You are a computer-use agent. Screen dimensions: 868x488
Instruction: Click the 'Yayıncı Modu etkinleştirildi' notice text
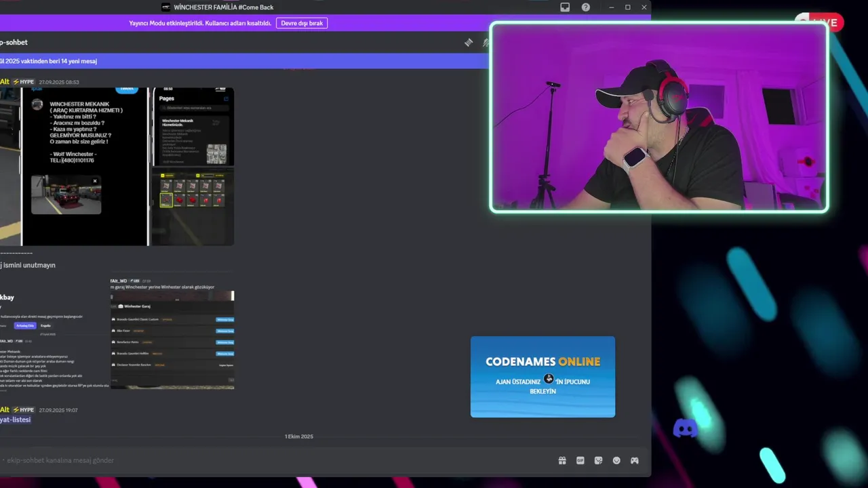click(x=200, y=23)
